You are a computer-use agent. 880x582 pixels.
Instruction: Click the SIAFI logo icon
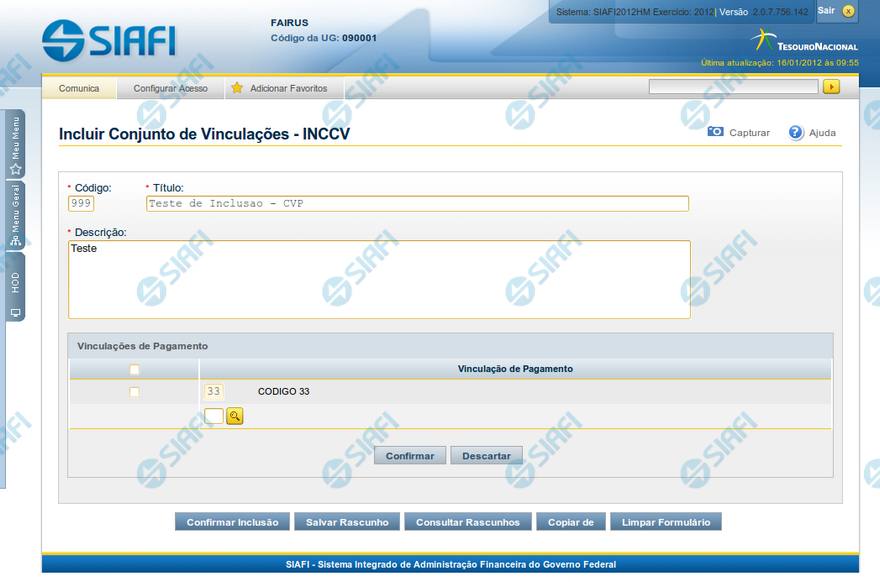click(x=63, y=40)
